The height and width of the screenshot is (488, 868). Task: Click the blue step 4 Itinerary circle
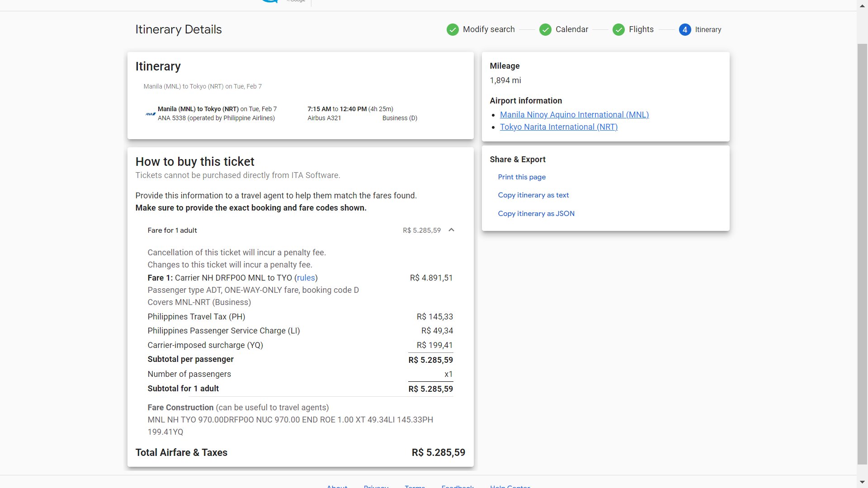coord(685,30)
